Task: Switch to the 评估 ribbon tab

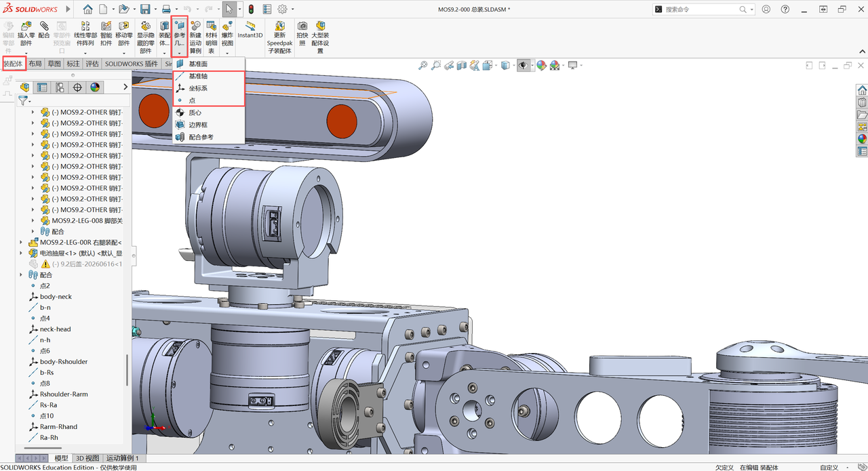Action: (x=92, y=64)
